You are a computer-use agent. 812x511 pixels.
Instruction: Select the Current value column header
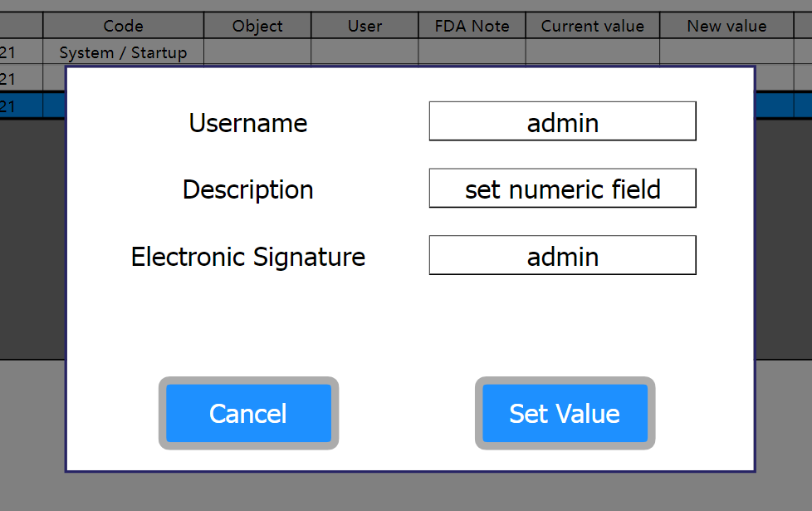592,26
